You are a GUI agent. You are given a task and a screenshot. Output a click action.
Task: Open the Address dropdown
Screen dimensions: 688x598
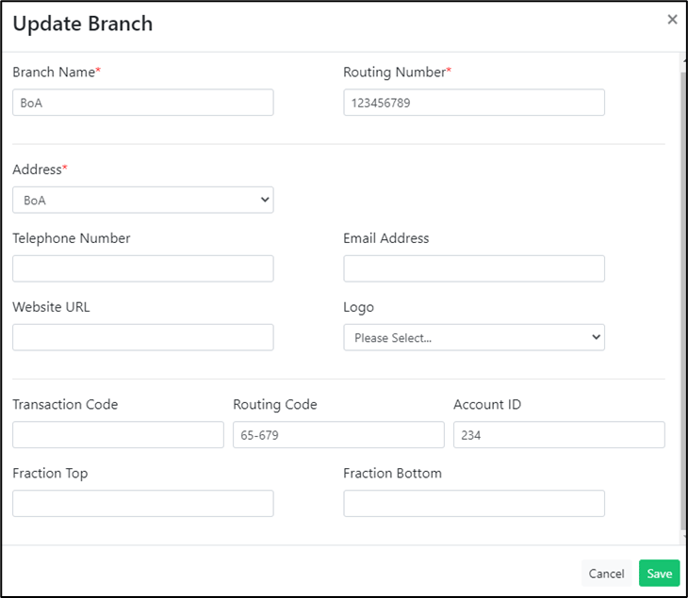pos(143,200)
